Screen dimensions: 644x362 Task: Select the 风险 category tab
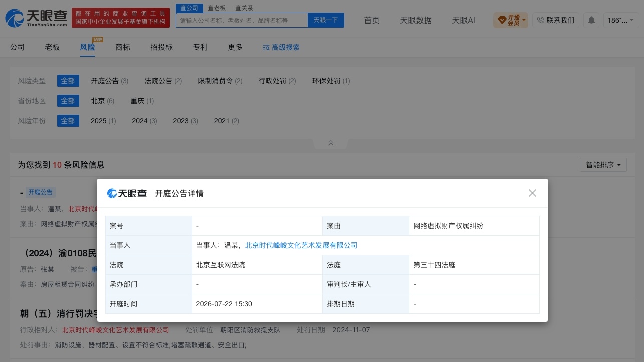[87, 47]
